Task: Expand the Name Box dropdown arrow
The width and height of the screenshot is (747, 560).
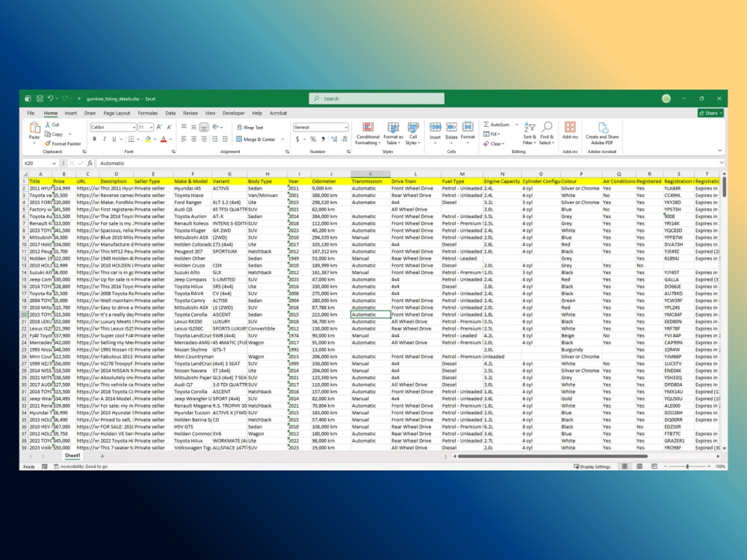Action: 54,164
